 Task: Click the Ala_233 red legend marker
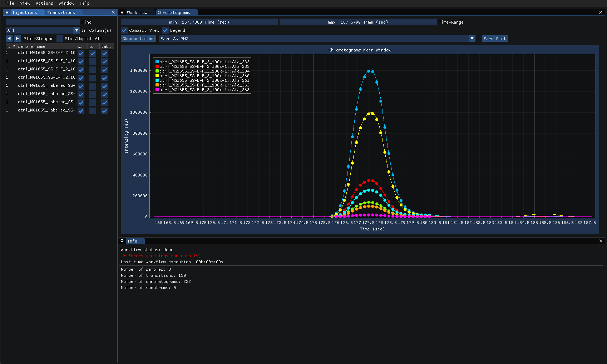pyautogui.click(x=157, y=66)
